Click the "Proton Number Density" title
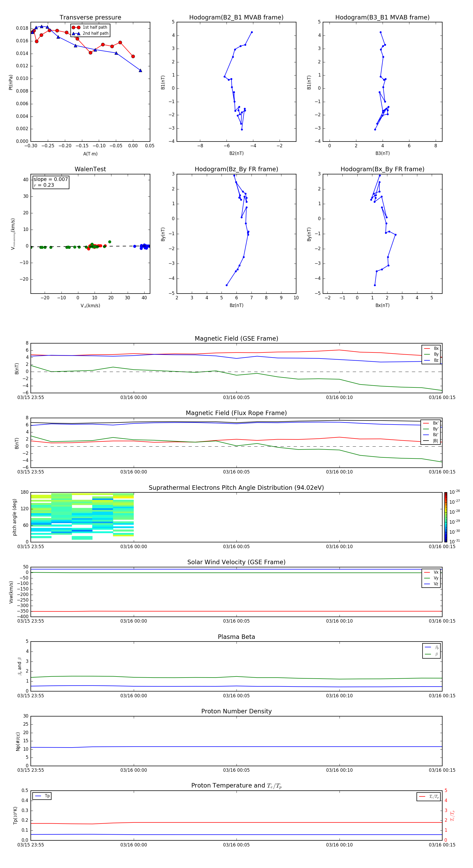 (x=236, y=711)
